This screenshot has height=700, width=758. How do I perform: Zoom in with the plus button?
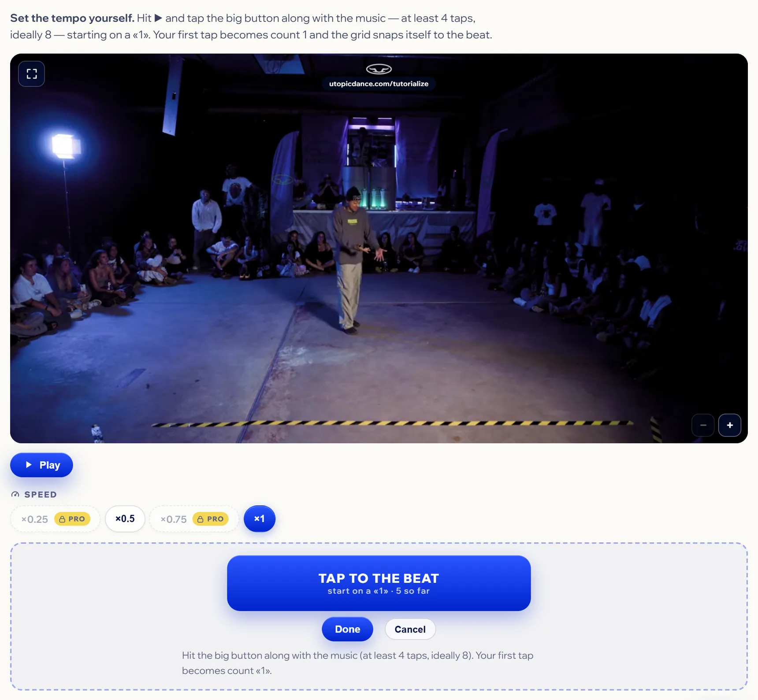(730, 425)
